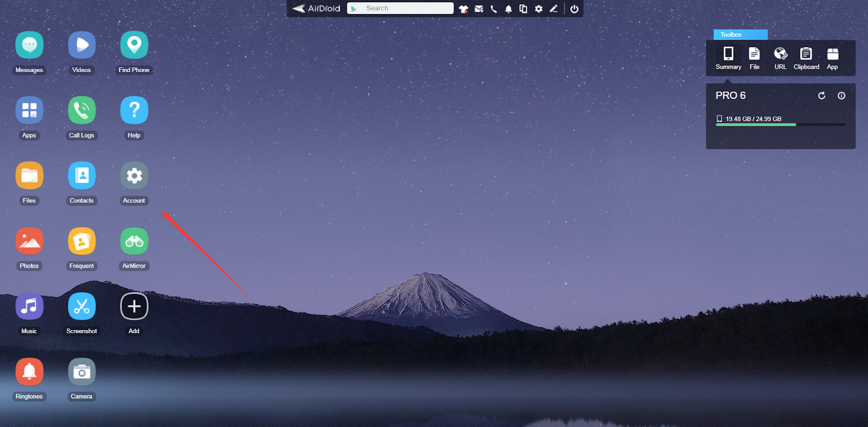The image size is (868, 427).
Task: Select the Toolbox tab
Action: pyautogui.click(x=741, y=35)
